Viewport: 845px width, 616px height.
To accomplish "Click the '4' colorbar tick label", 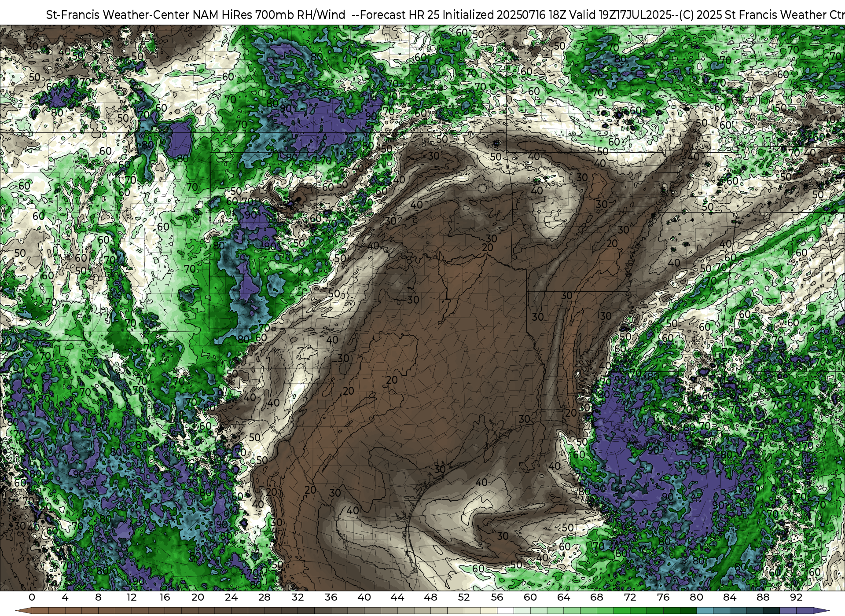I will coord(65,598).
